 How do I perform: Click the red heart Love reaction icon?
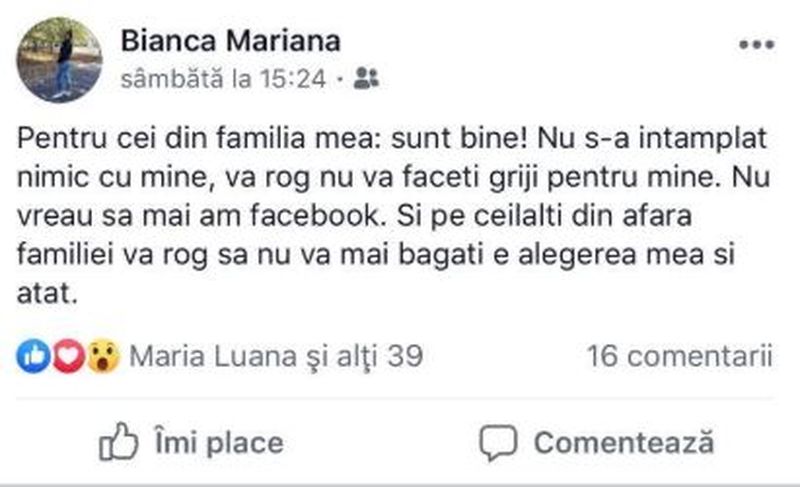tap(66, 356)
